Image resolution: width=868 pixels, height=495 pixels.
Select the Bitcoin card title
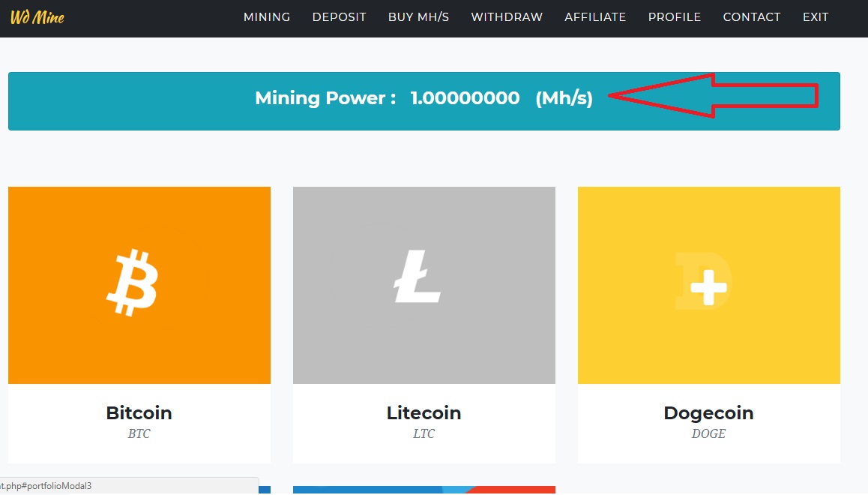coord(139,412)
